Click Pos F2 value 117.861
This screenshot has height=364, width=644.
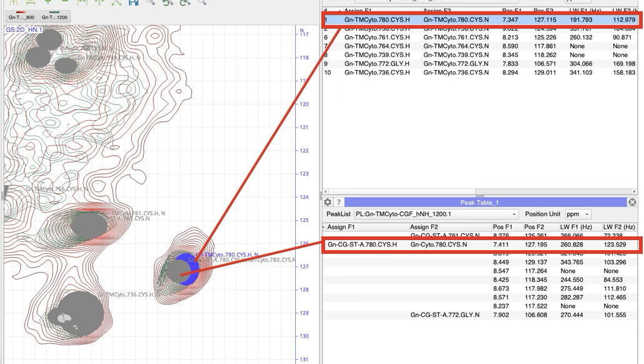pyautogui.click(x=545, y=46)
